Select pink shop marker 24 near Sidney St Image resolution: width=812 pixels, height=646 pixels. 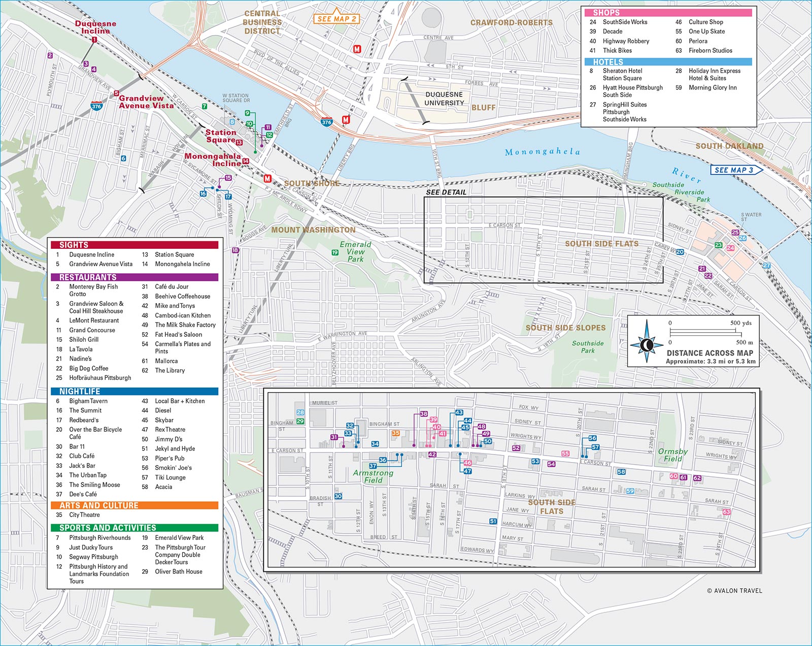click(730, 248)
